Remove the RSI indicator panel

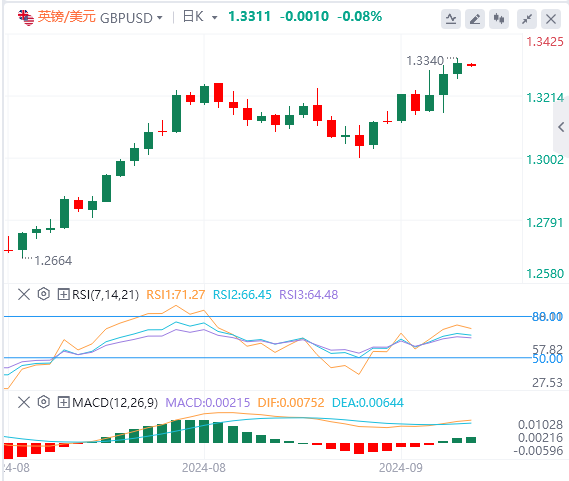click(x=24, y=294)
